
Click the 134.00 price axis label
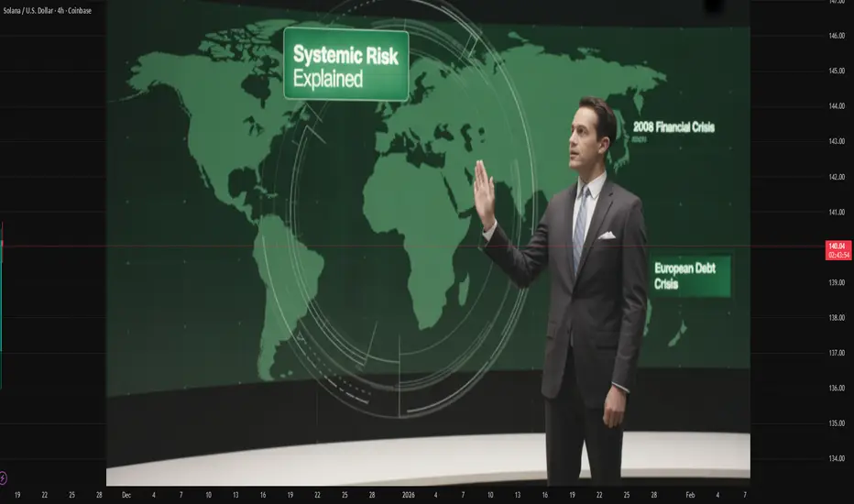point(837,459)
